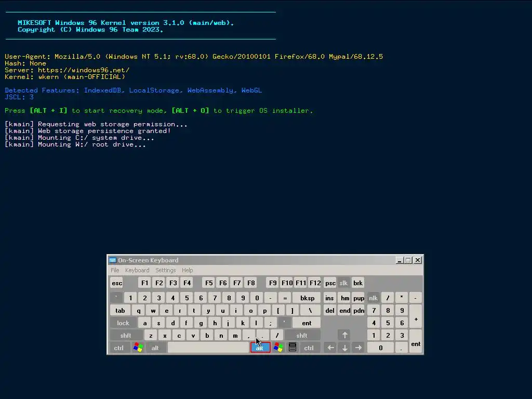Click the end key
The height and width of the screenshot is (399, 532).
coord(345,311)
